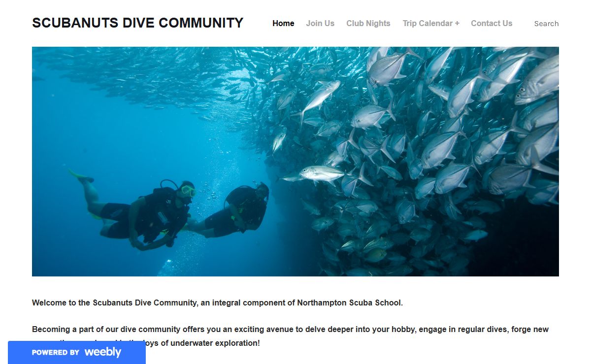Click the paragraph starting with Becoming a part

(290, 336)
